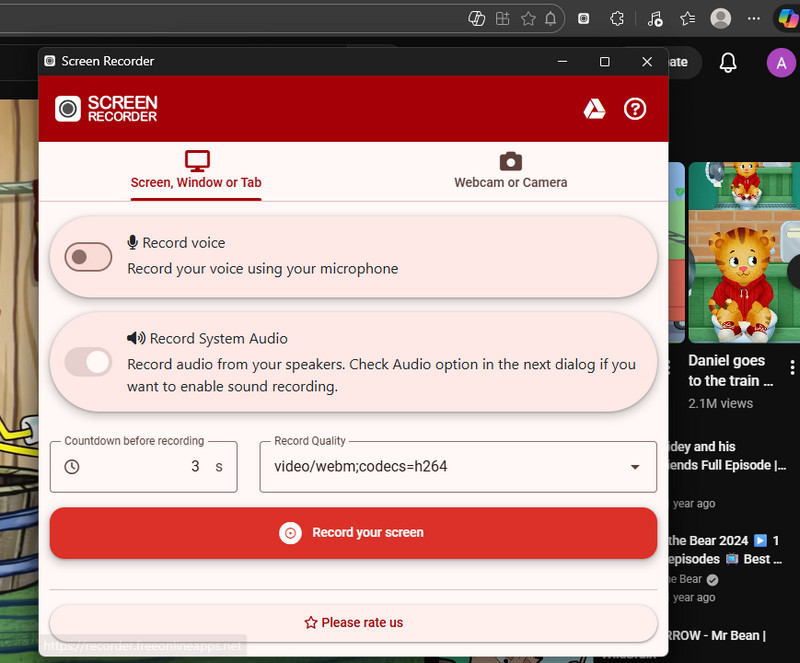Screen dimensions: 800x663
Task: Enable the Record voice toggle
Action: [88, 257]
